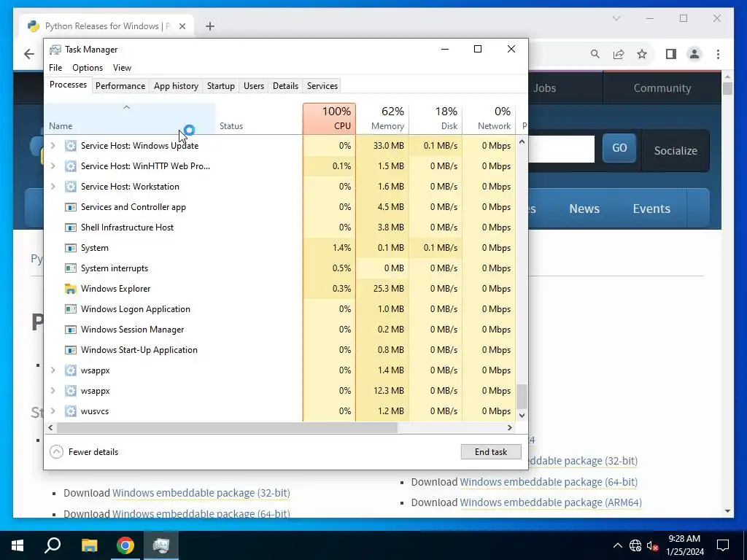Click the Windows Explorer folder icon in list

(x=71, y=289)
